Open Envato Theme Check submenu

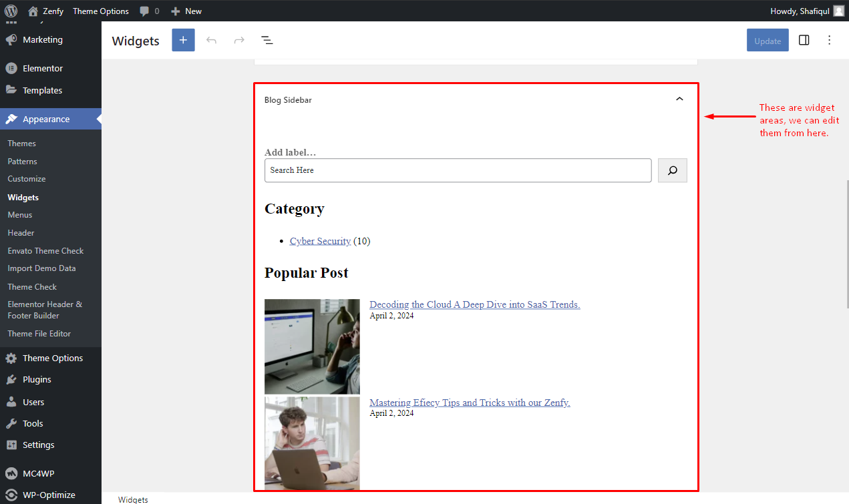point(45,251)
